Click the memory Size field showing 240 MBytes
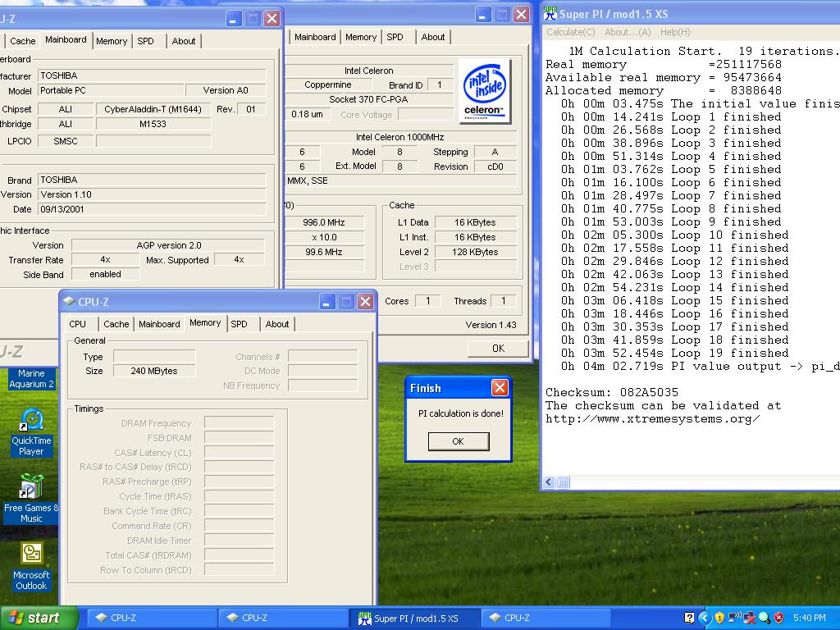 click(154, 371)
